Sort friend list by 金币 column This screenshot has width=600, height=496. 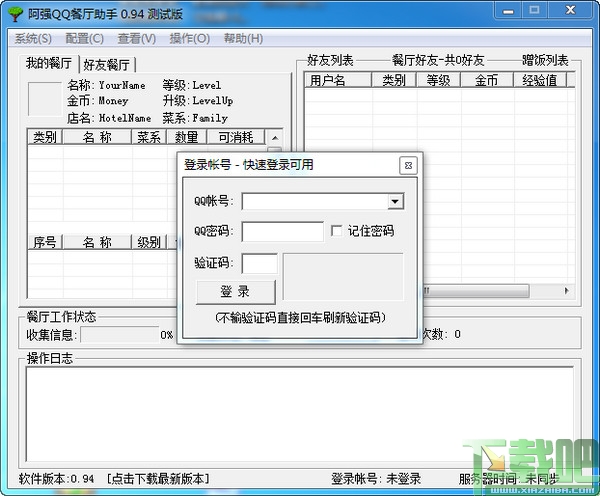click(487, 80)
